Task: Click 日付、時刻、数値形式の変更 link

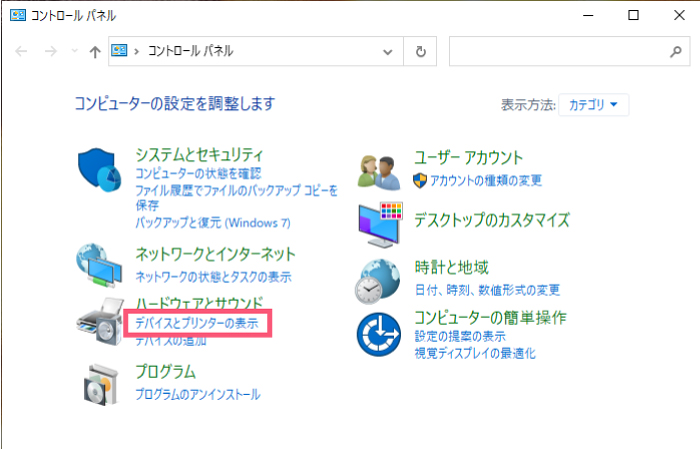Action: pyautogui.click(x=487, y=290)
